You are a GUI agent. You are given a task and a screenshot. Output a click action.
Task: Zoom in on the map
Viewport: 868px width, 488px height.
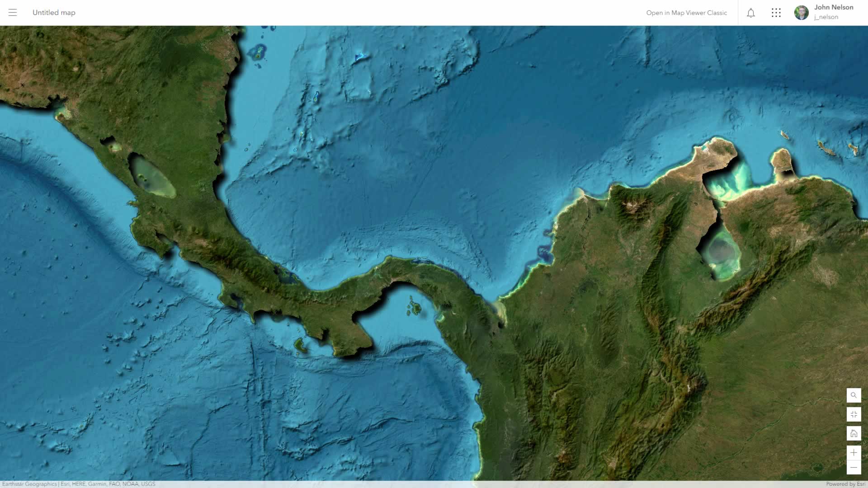(854, 453)
